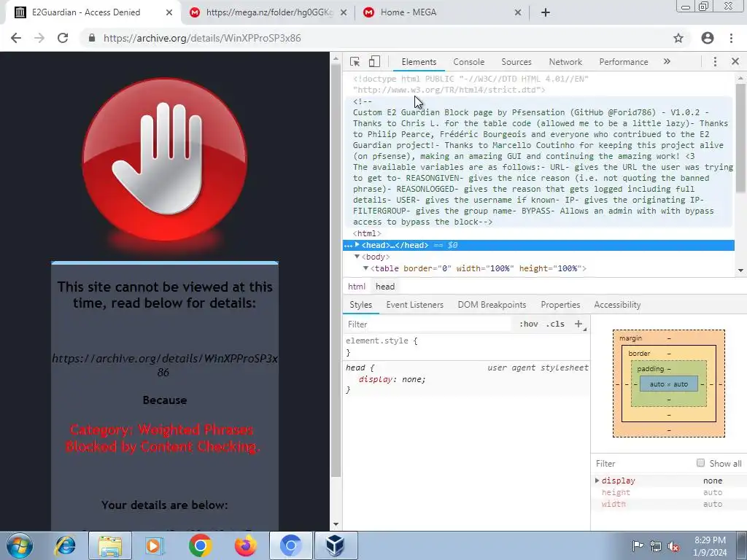This screenshot has height=560, width=747.
Task: Click the display: none style declaration
Action: tap(392, 379)
